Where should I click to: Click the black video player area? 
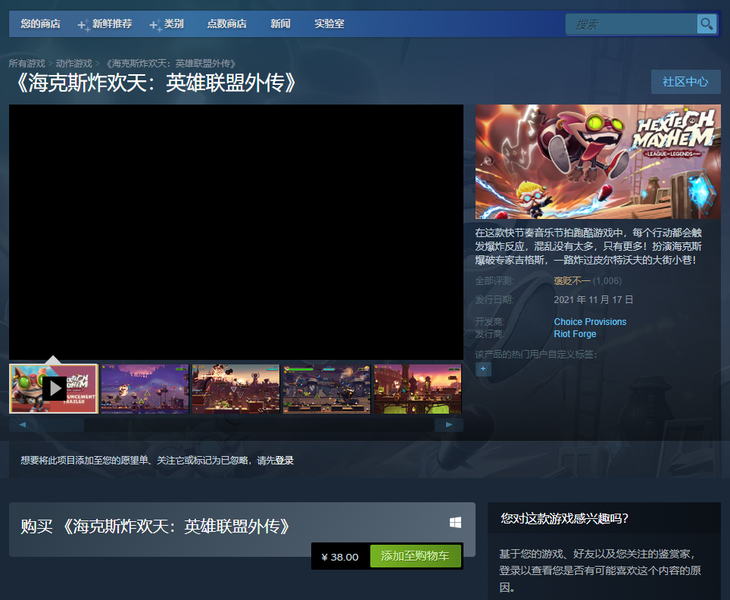pos(236,232)
